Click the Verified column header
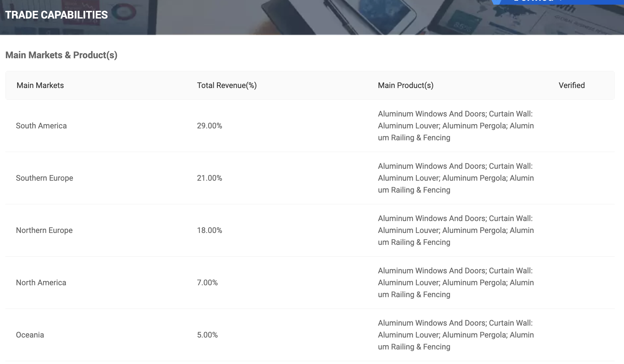 pos(571,85)
